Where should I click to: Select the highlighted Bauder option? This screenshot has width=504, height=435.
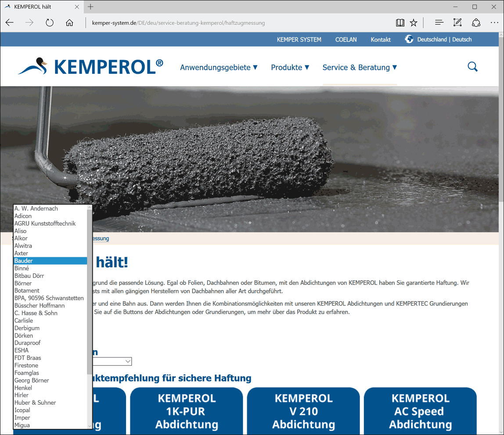50,261
